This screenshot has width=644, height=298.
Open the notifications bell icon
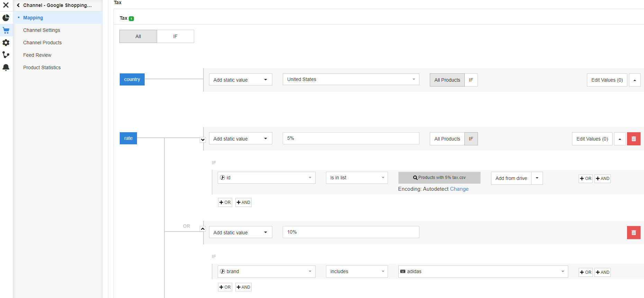point(6,67)
